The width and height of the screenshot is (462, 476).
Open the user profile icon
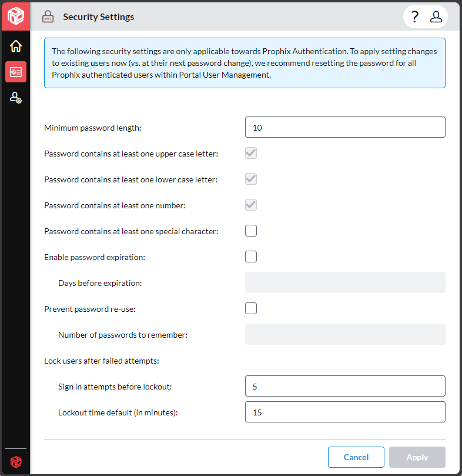436,16
